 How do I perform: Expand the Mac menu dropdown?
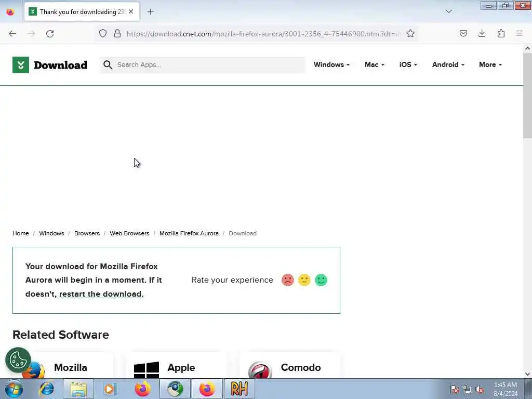coord(375,64)
